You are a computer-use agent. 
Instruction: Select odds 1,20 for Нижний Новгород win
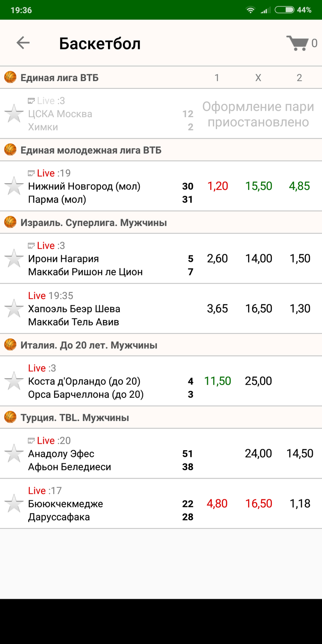click(x=217, y=186)
